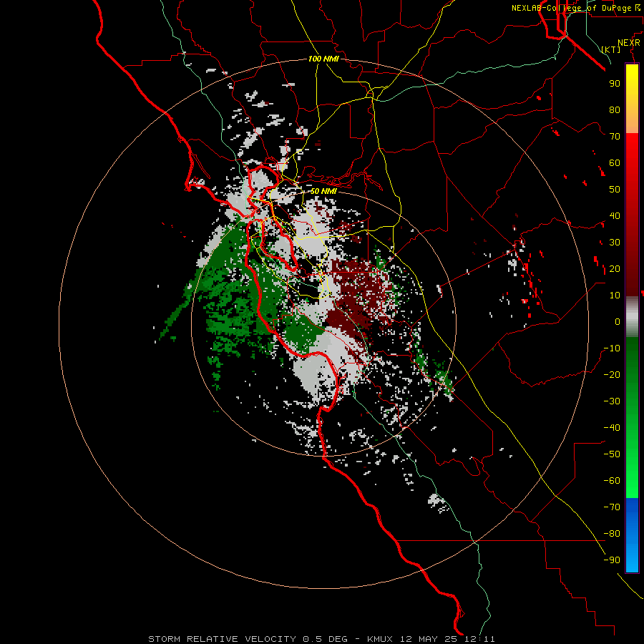Click the 30 value on the velocity scale
Screen dimensions: 644x644
coord(615,243)
